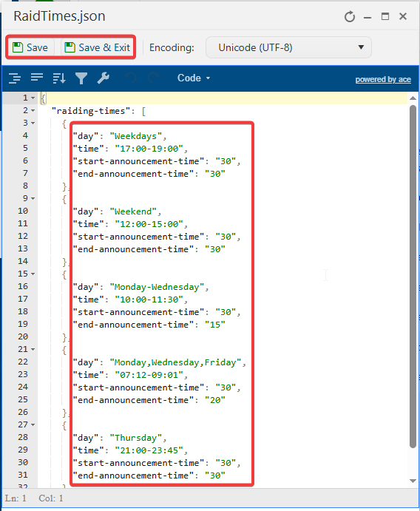Viewport: 420px width, 511px height.
Task: Click the Ln: 1 status indicator
Action: [x=16, y=498]
